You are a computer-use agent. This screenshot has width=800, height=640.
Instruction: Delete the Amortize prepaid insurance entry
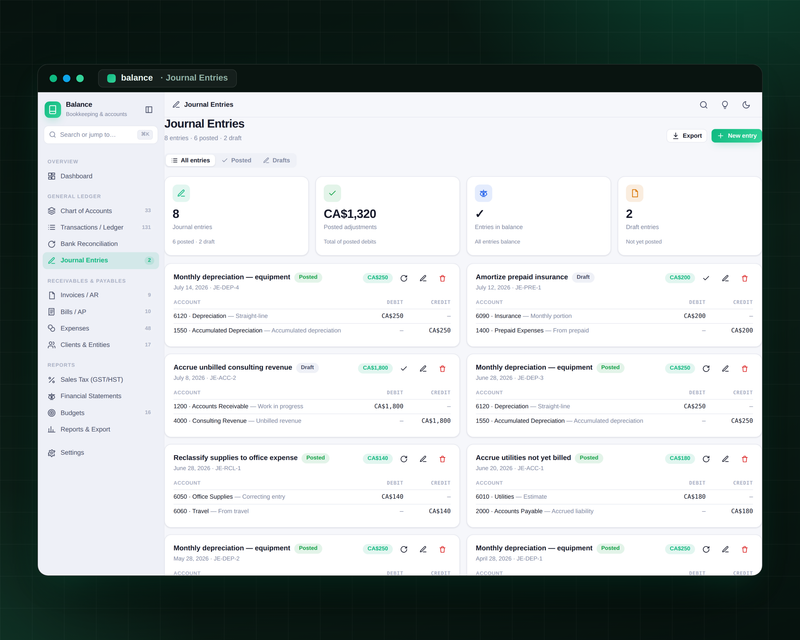point(744,278)
